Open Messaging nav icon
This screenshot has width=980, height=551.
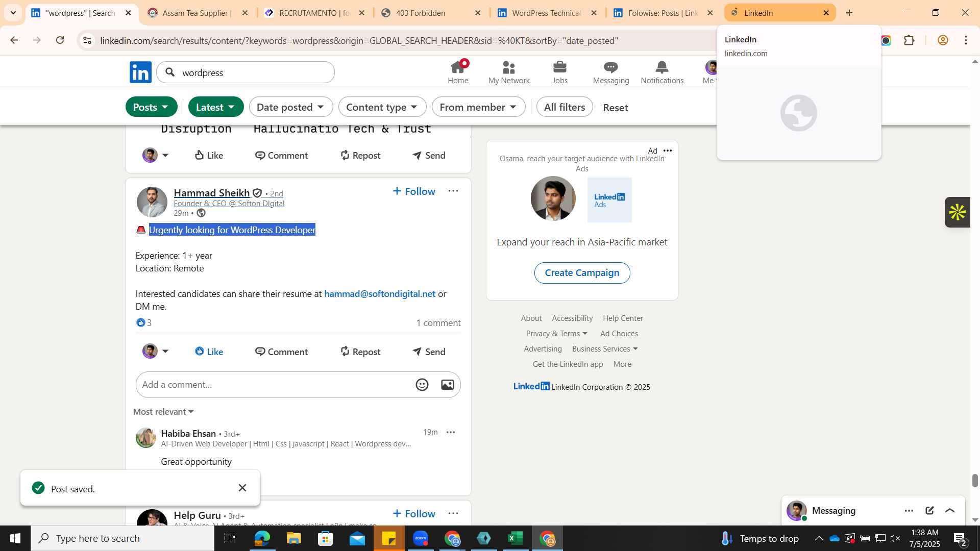(611, 72)
